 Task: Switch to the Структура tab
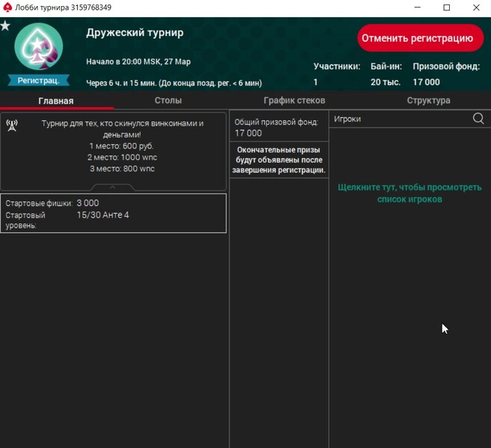tap(428, 101)
